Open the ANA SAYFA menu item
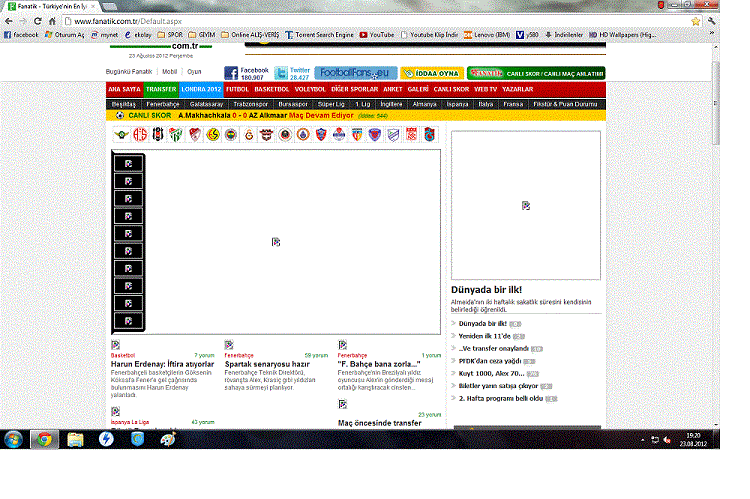 (124, 89)
